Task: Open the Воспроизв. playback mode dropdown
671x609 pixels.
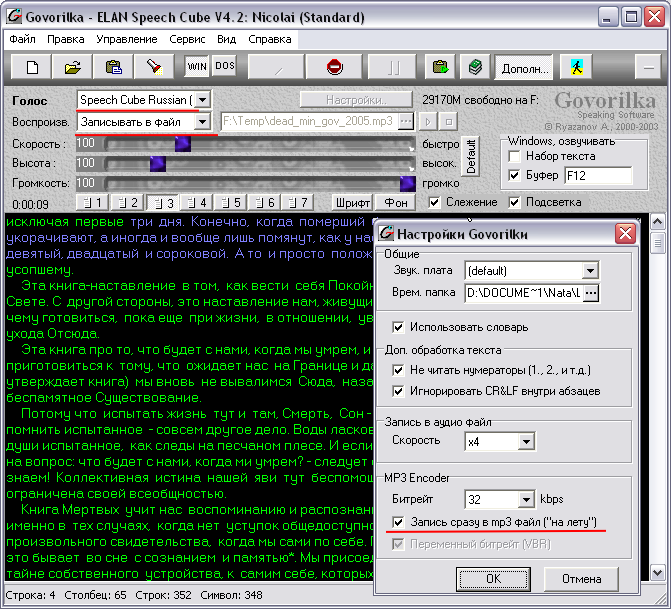Action: pyautogui.click(x=202, y=122)
